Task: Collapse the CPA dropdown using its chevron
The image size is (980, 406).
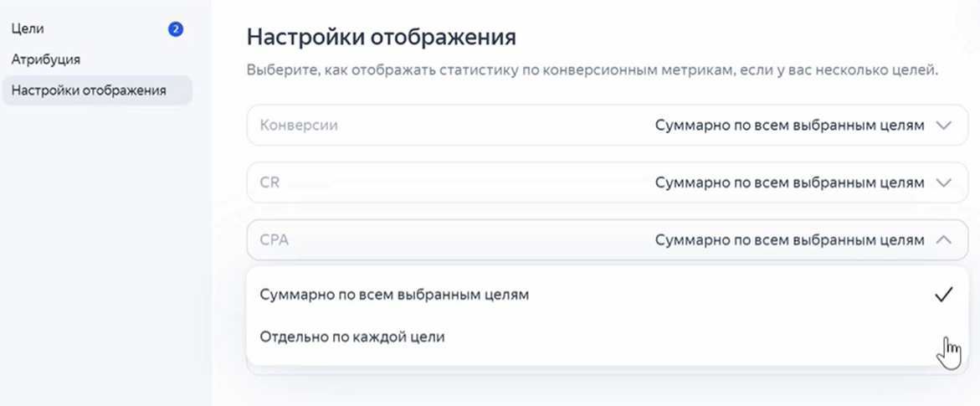Action: click(x=944, y=240)
